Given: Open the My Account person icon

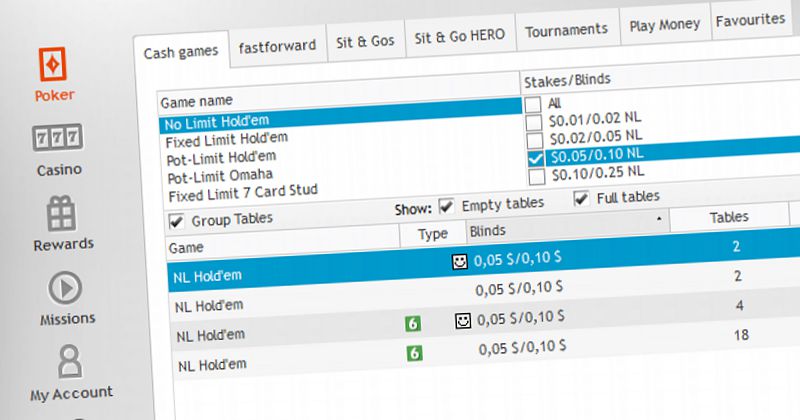Looking at the screenshot, I should [x=70, y=362].
